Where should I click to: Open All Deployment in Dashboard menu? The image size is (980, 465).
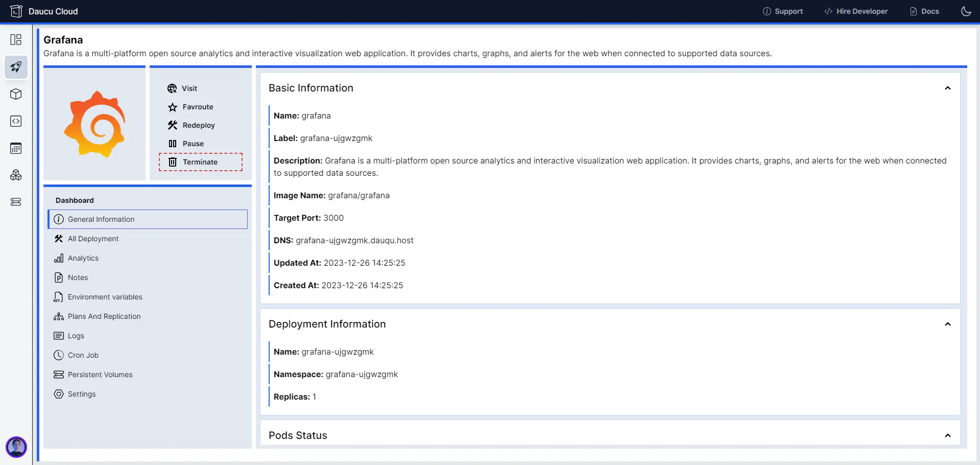tap(148, 239)
